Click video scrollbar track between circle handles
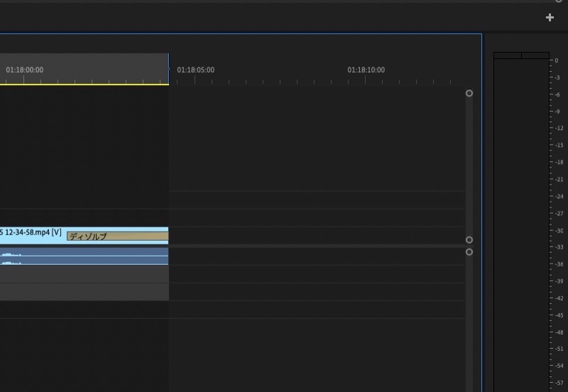Viewport: 568px width, 392px height. click(x=469, y=167)
